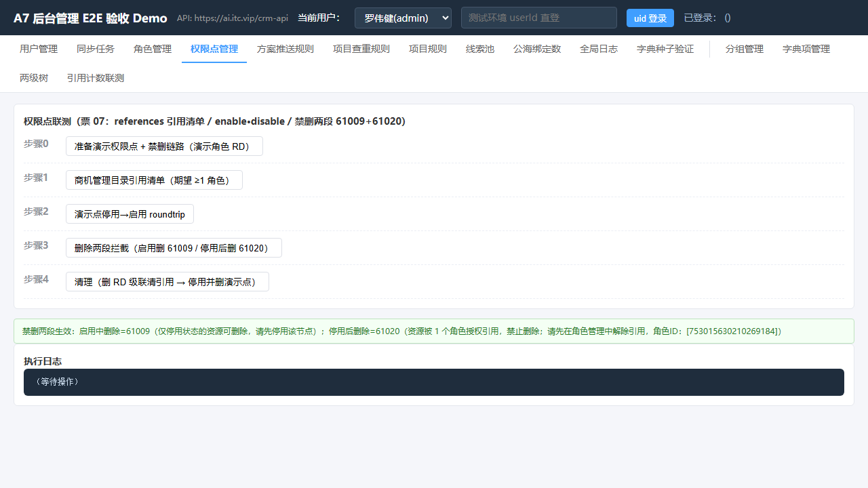Viewport: 868px width, 488px height.
Task: Switch to the 字典种子验证 tab
Action: pos(665,49)
